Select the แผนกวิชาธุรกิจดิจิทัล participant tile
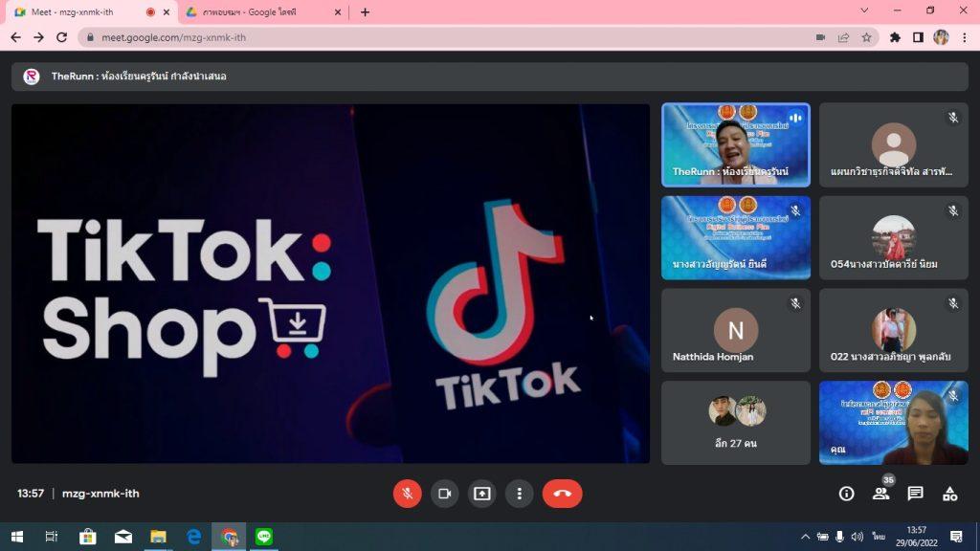The height and width of the screenshot is (551, 980). 894,145
